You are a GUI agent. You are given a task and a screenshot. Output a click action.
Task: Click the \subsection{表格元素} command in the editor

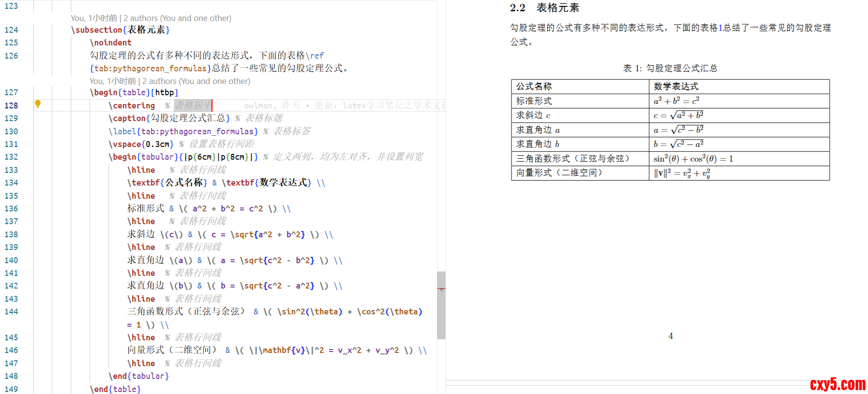coord(120,30)
